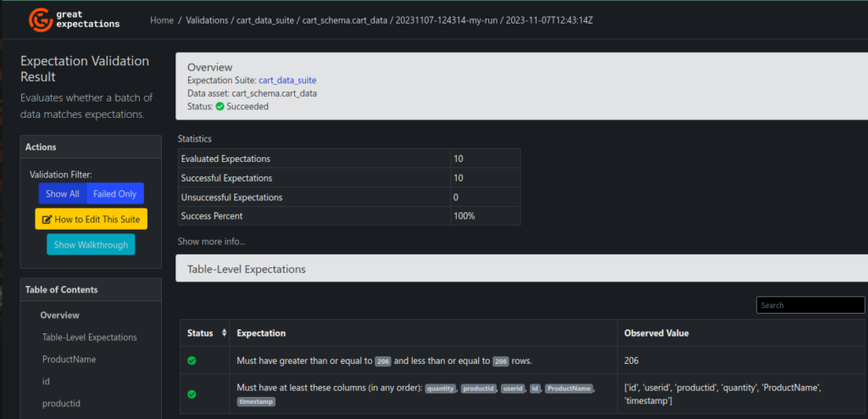
Task: Select the Failed Only validation filter
Action: [x=115, y=193]
